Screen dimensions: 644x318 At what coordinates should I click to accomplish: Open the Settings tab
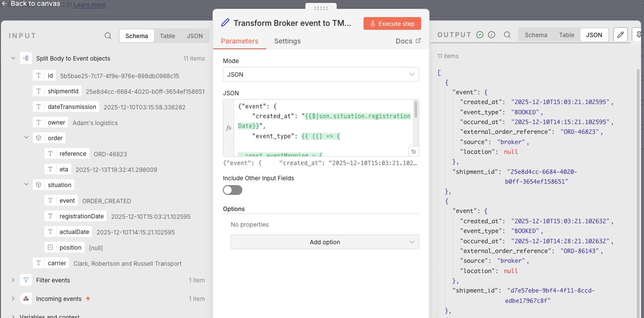click(287, 41)
